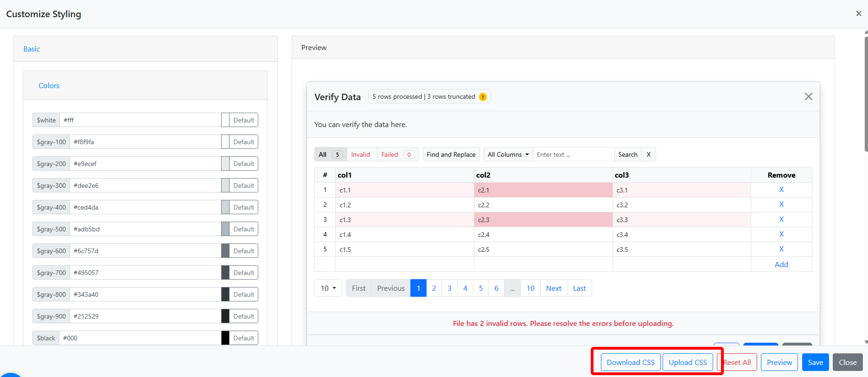Remove row 2 using its X

click(781, 204)
